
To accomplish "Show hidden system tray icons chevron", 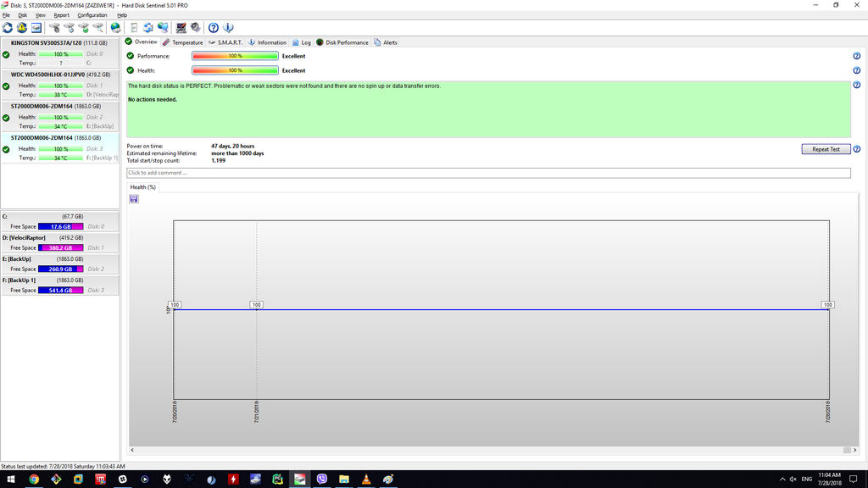I will coord(782,480).
